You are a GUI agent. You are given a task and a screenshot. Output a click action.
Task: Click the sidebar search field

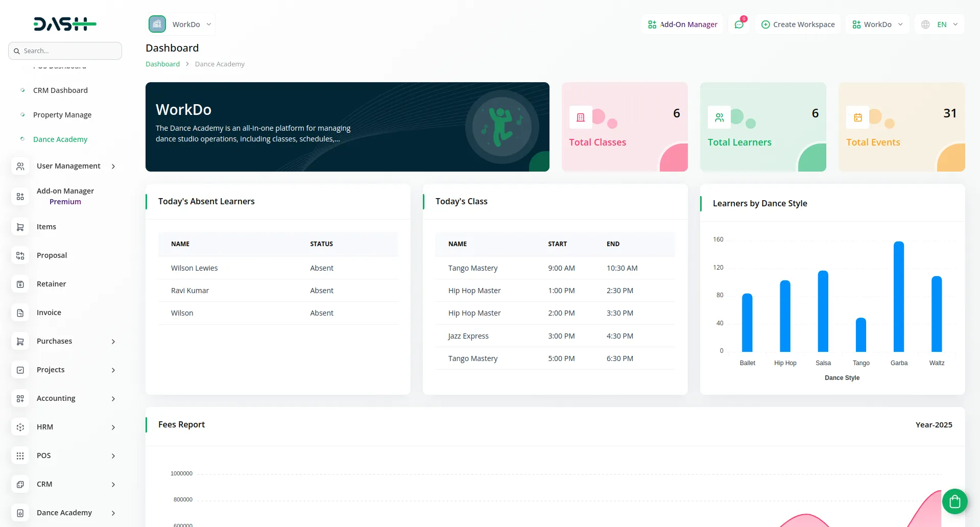(x=65, y=51)
